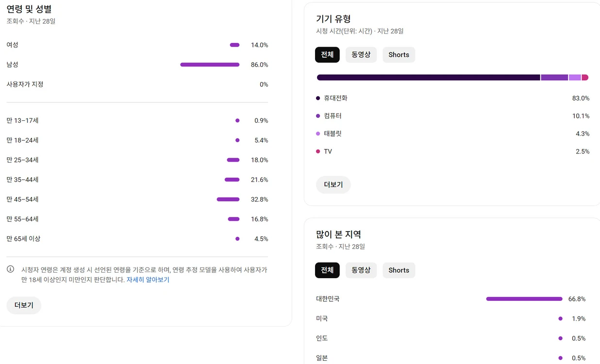Click the 컴퓨터 segment of the device bar

click(x=554, y=78)
